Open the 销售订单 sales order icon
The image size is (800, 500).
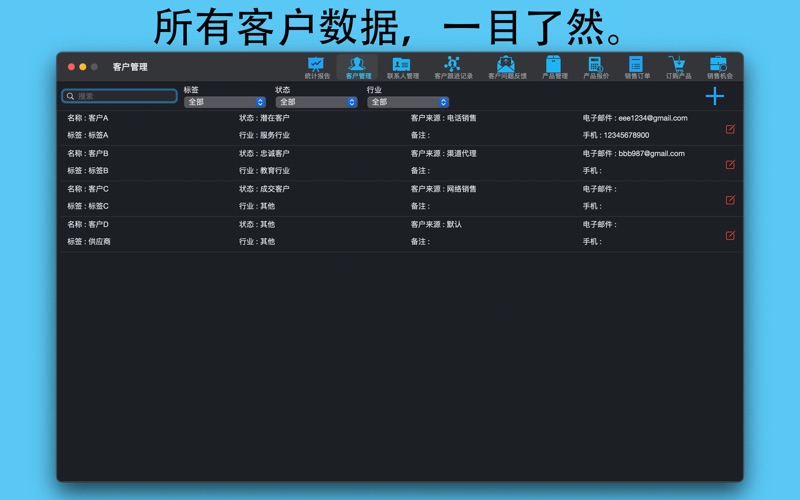[637, 67]
